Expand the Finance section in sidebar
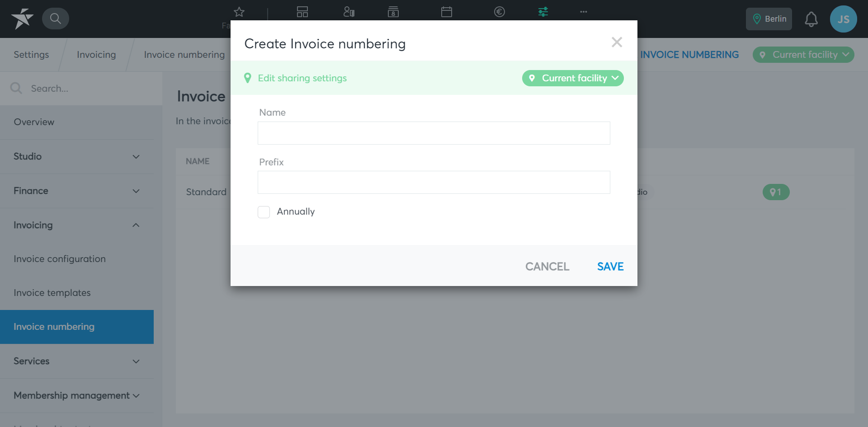The image size is (868, 427). pyautogui.click(x=77, y=191)
